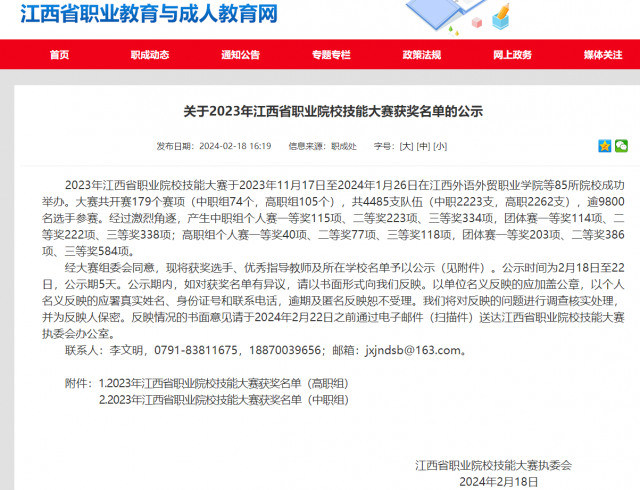640x490 pixels.
Task: Click the site title 江西省职业教育与成人教育网
Action: tap(149, 13)
